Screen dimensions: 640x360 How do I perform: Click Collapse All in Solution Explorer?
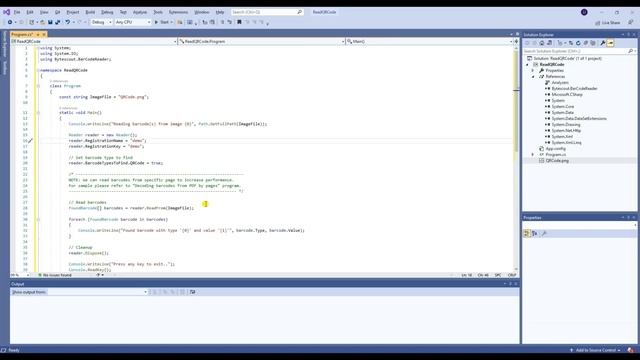[585, 43]
